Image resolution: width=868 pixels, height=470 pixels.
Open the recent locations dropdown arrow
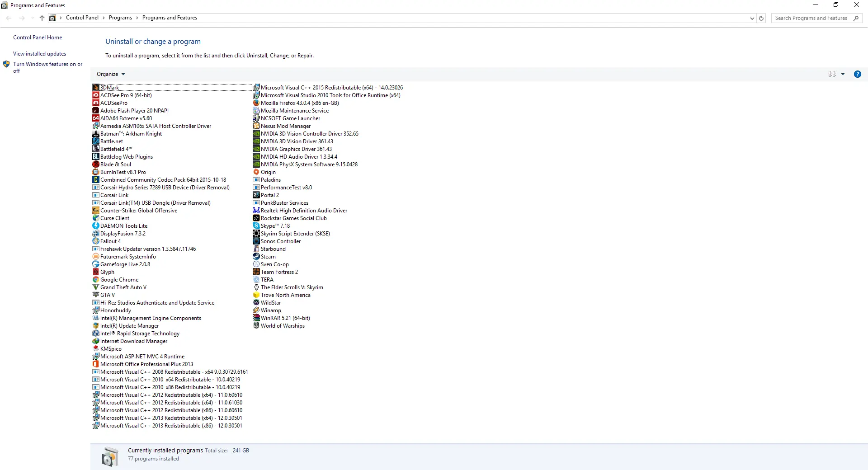[32, 18]
